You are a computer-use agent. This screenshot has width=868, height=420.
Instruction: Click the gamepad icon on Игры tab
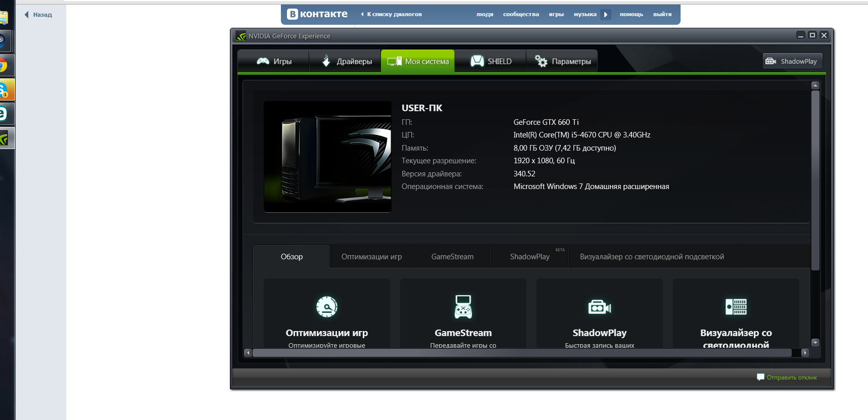[x=263, y=61]
